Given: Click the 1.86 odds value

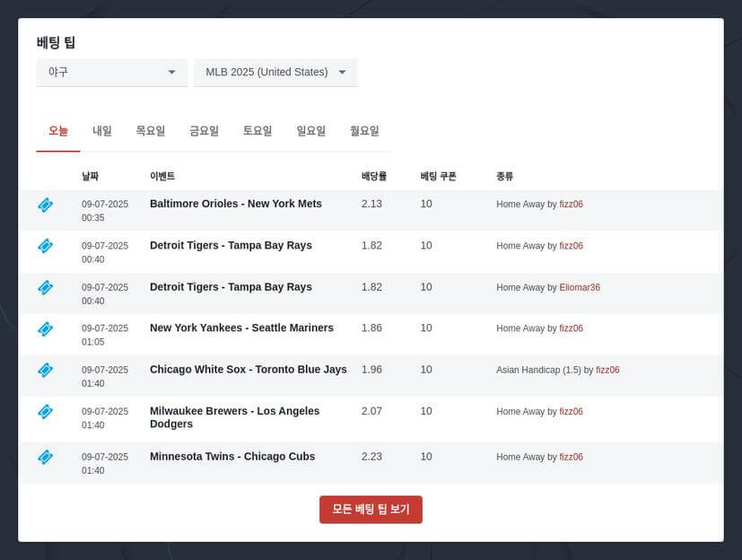Looking at the screenshot, I should [371, 328].
